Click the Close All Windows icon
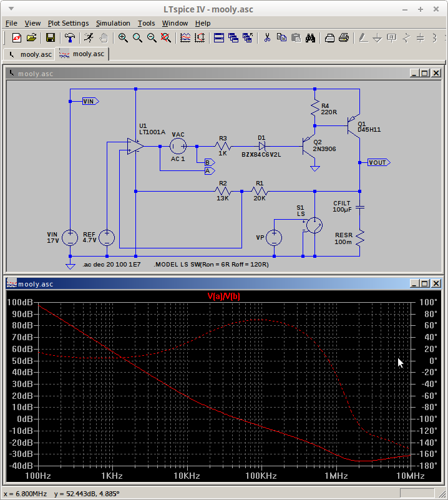This screenshot has width=448, height=500. (248, 38)
